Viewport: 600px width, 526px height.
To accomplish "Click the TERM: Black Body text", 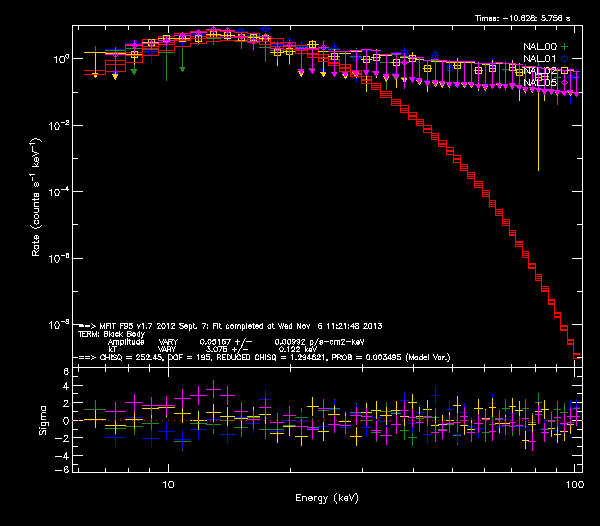I will (117, 334).
